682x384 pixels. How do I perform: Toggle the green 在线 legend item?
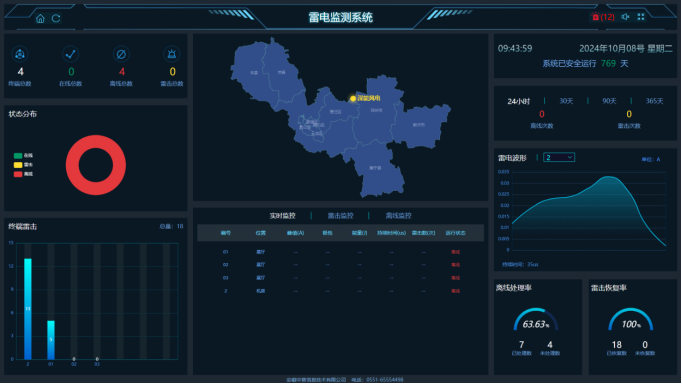[23, 155]
